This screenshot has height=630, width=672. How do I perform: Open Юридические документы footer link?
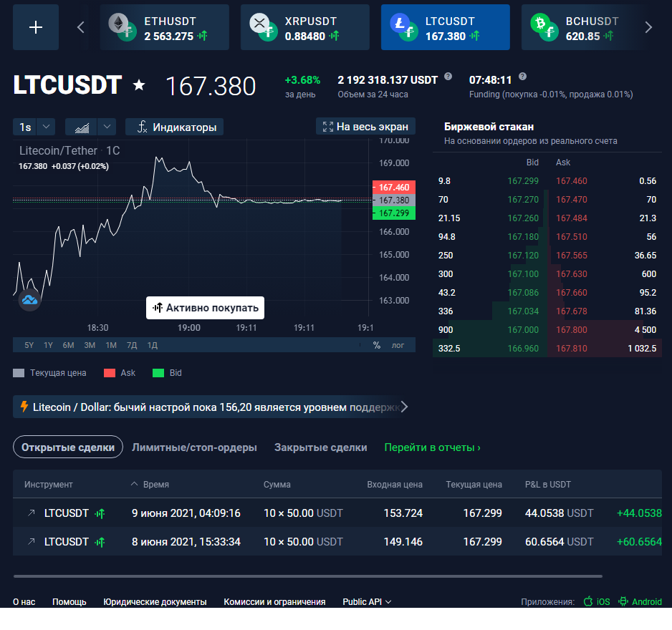click(x=155, y=602)
